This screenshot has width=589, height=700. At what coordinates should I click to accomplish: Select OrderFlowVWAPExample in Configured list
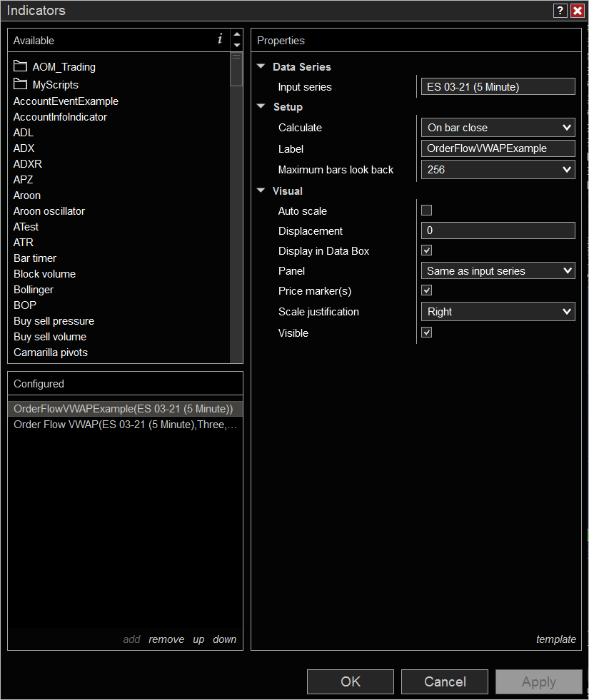coord(125,408)
